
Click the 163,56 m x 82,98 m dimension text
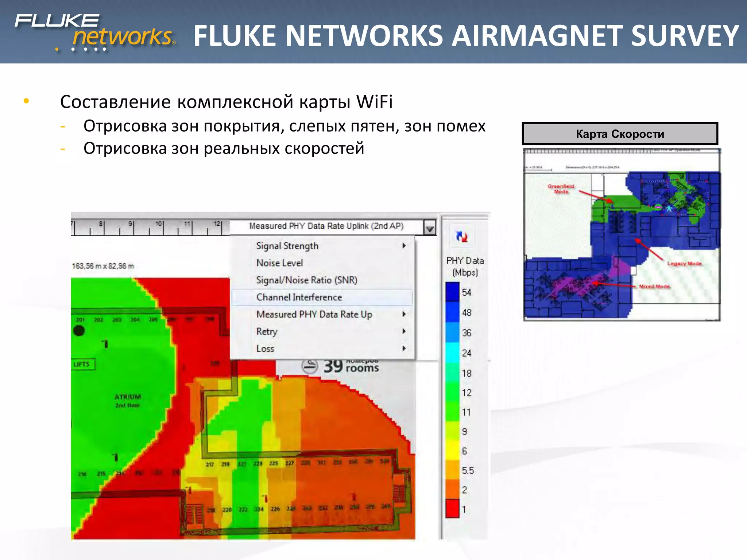pyautogui.click(x=103, y=266)
